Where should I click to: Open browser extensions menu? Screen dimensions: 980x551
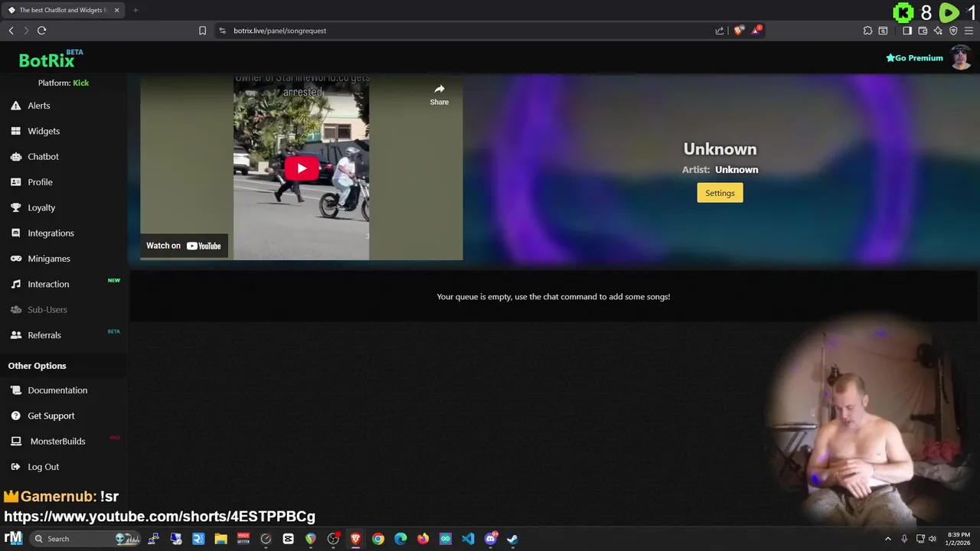[867, 31]
